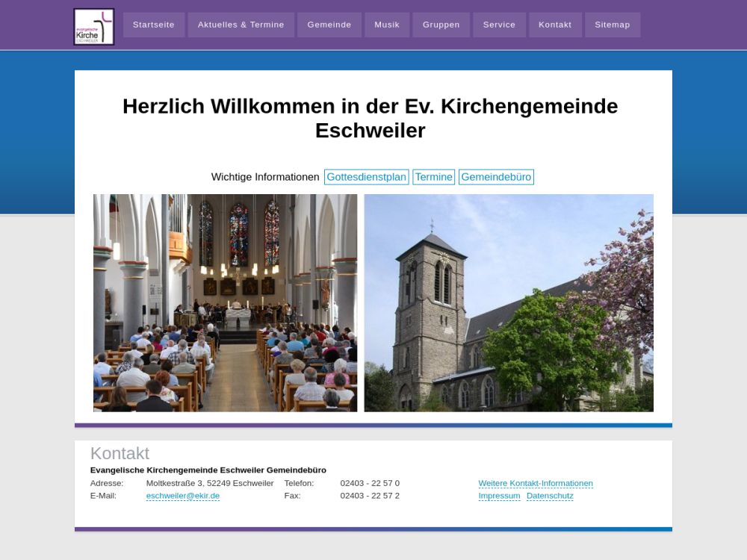Click the church interior congregation photo
The width and height of the screenshot is (747, 560).
pyautogui.click(x=225, y=302)
